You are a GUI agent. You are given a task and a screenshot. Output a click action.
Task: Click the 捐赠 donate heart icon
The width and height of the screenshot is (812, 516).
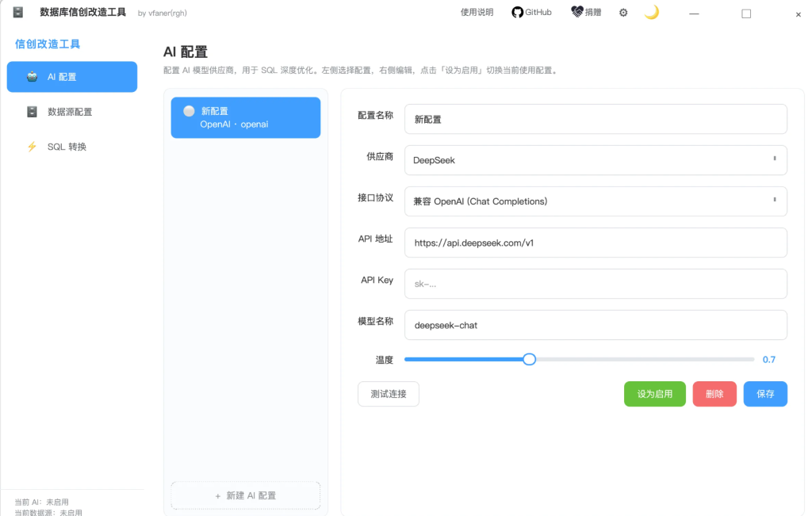point(577,11)
